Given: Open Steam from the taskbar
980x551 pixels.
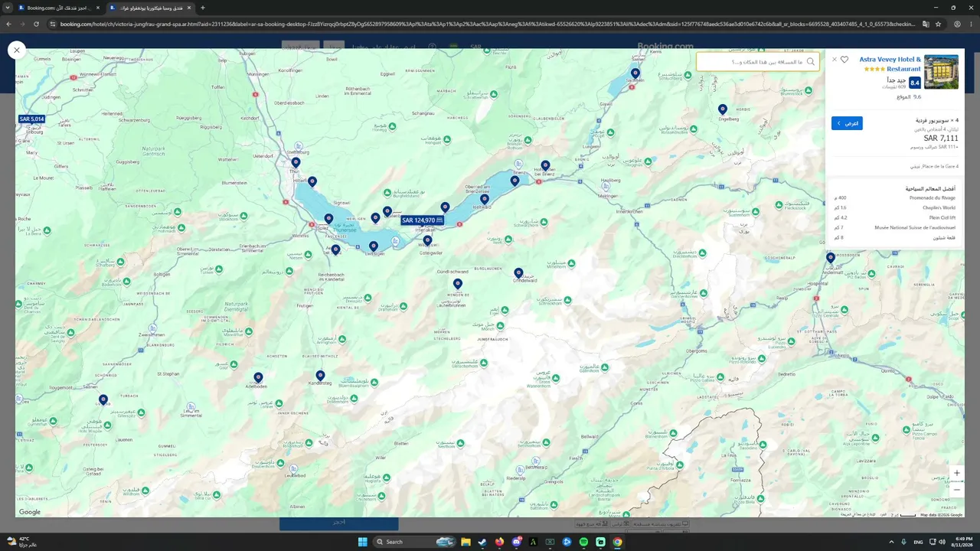Looking at the screenshot, I should (482, 542).
